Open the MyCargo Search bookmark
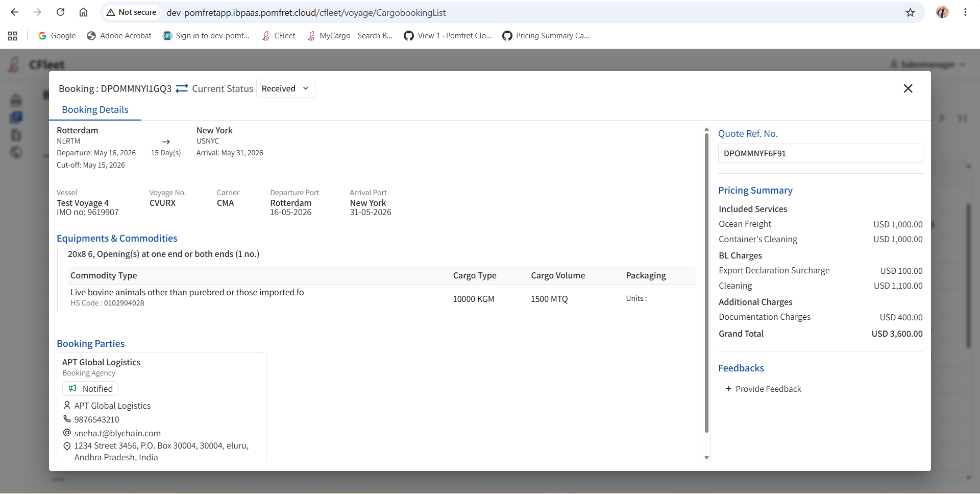The width and height of the screenshot is (980, 494). pyautogui.click(x=350, y=36)
